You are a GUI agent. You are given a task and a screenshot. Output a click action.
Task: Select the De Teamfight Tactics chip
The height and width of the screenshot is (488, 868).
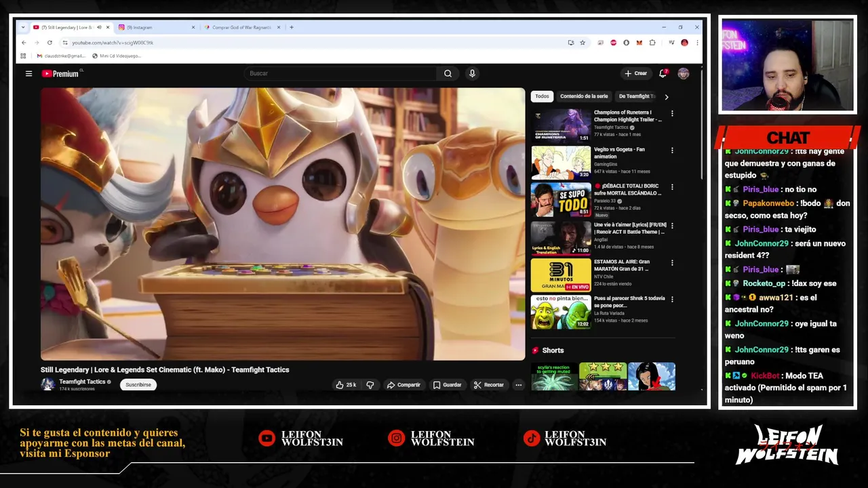click(x=637, y=96)
